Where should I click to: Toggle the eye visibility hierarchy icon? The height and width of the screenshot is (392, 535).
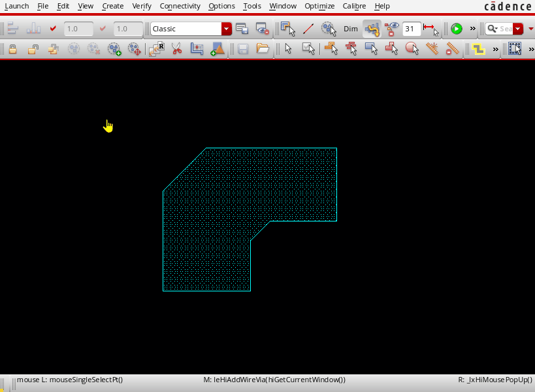pyautogui.click(x=392, y=29)
